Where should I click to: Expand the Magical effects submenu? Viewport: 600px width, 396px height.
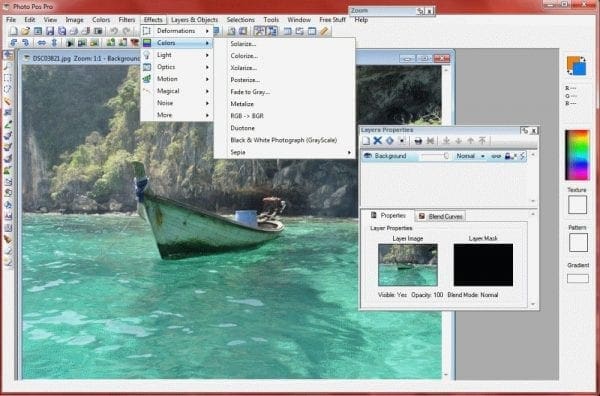pyautogui.click(x=177, y=91)
